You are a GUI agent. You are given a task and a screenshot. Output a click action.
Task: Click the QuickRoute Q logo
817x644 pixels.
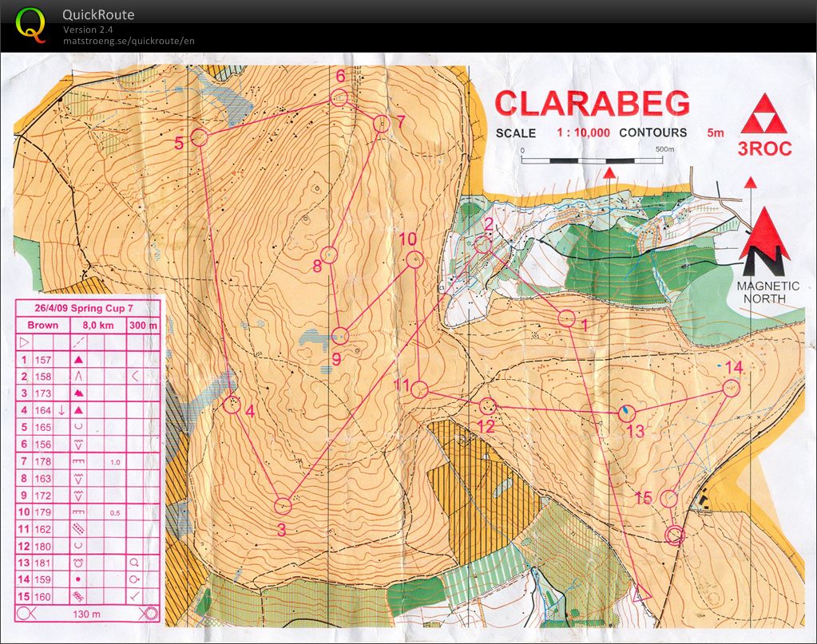pyautogui.click(x=30, y=25)
